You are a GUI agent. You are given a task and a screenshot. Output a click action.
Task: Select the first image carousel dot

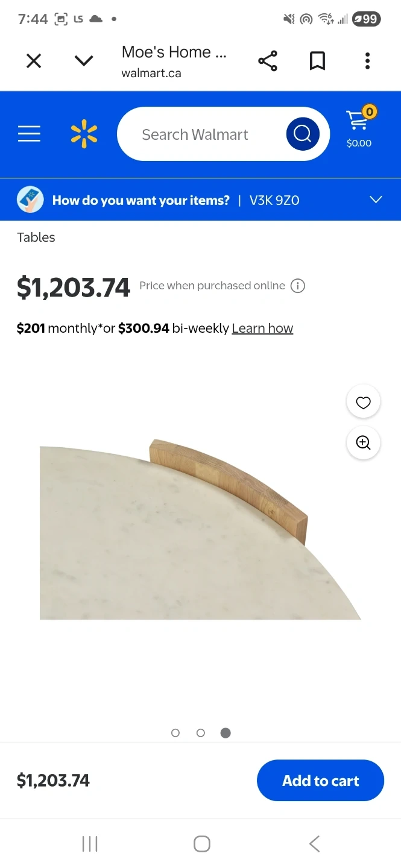[x=175, y=733]
